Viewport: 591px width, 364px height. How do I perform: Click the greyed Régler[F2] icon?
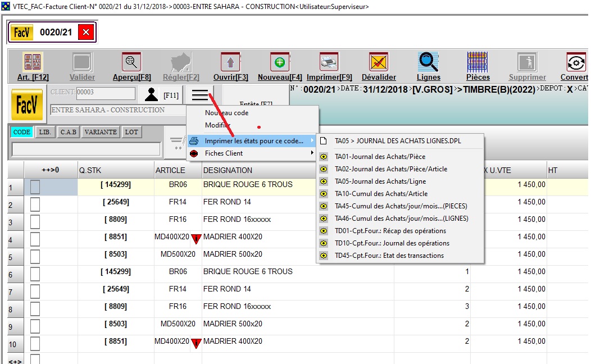tap(181, 62)
